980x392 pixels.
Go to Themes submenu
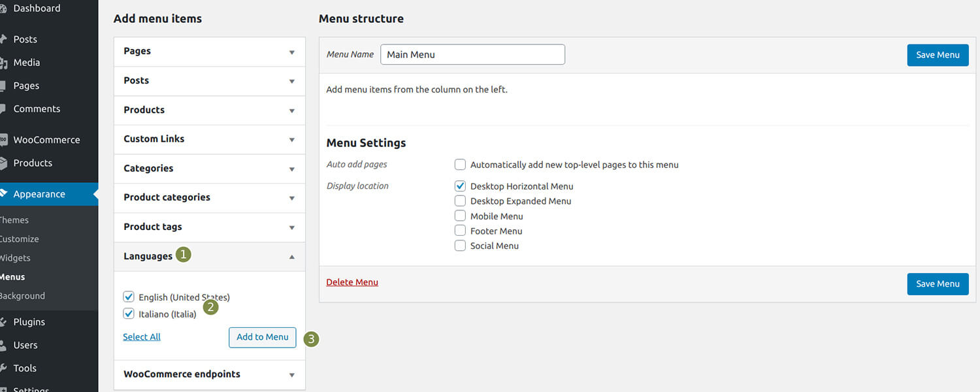14,220
